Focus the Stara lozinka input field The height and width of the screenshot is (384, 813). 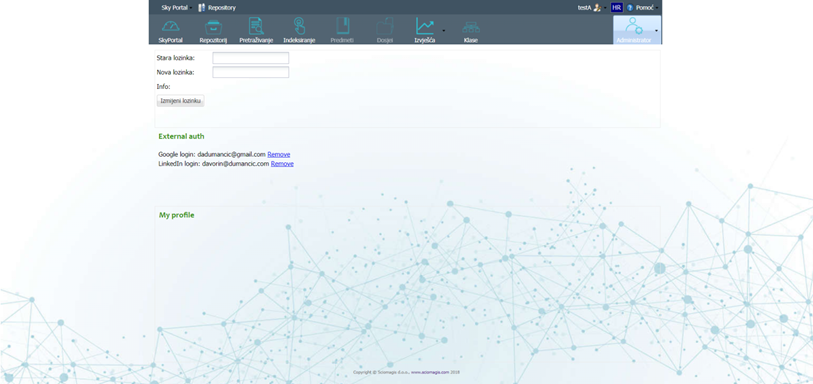click(250, 58)
